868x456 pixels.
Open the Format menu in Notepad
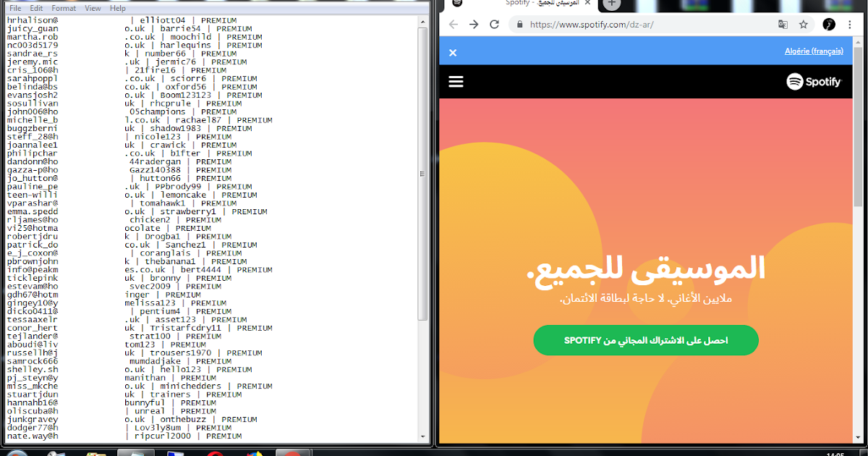(64, 8)
